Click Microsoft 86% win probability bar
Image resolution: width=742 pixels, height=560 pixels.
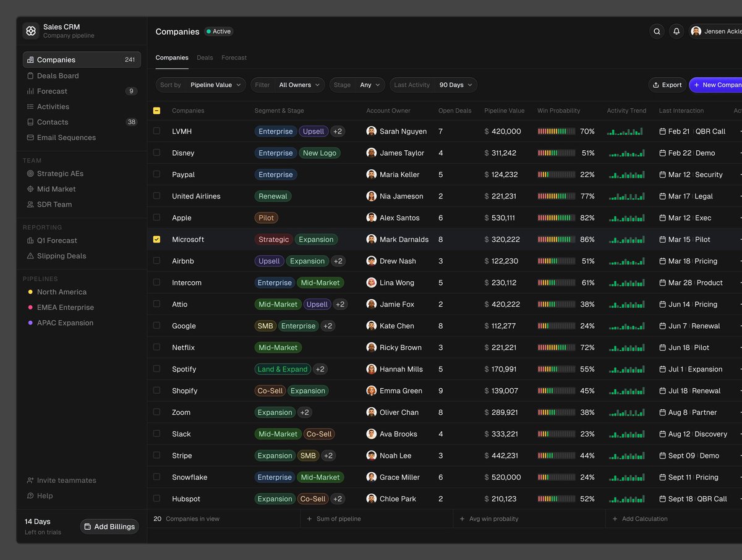556,239
